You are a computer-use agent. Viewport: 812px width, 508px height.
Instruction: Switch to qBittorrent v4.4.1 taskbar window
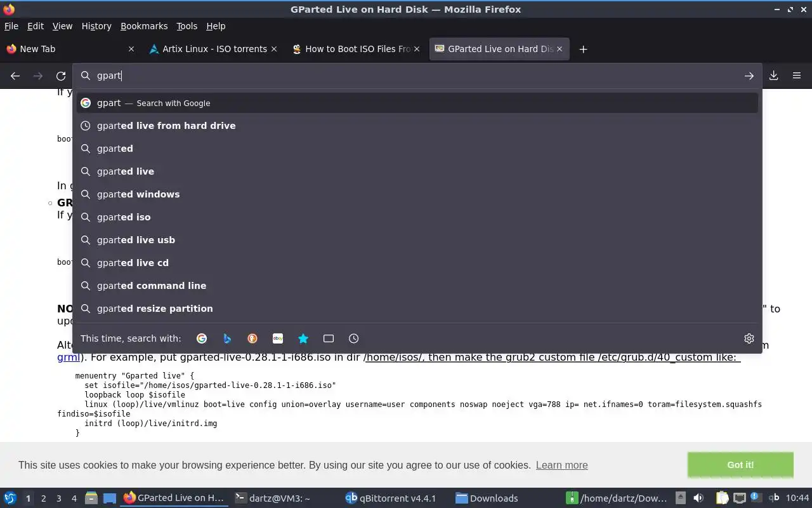395,498
